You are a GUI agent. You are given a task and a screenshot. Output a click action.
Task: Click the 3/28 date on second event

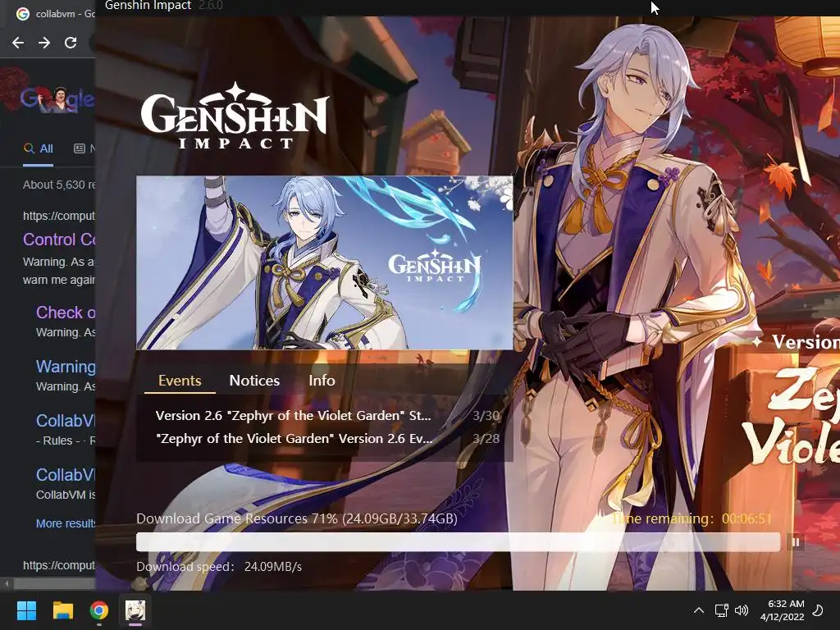click(486, 439)
